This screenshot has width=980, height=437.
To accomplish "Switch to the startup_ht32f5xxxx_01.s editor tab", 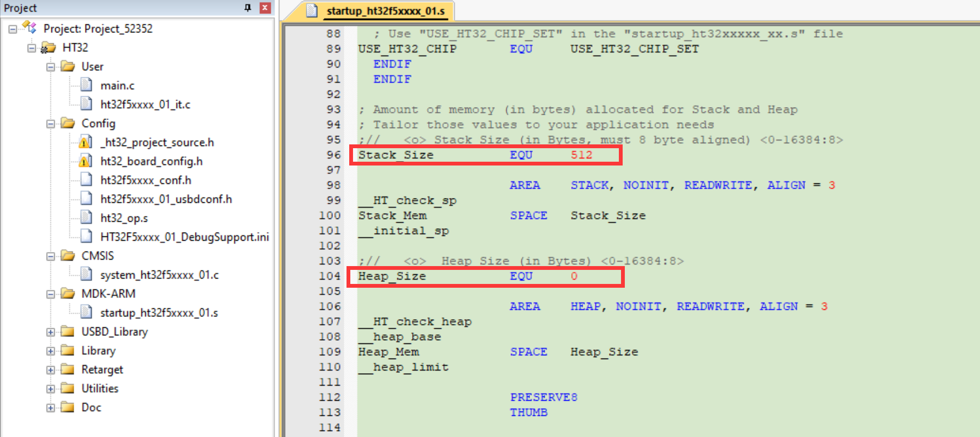I will tap(384, 11).
